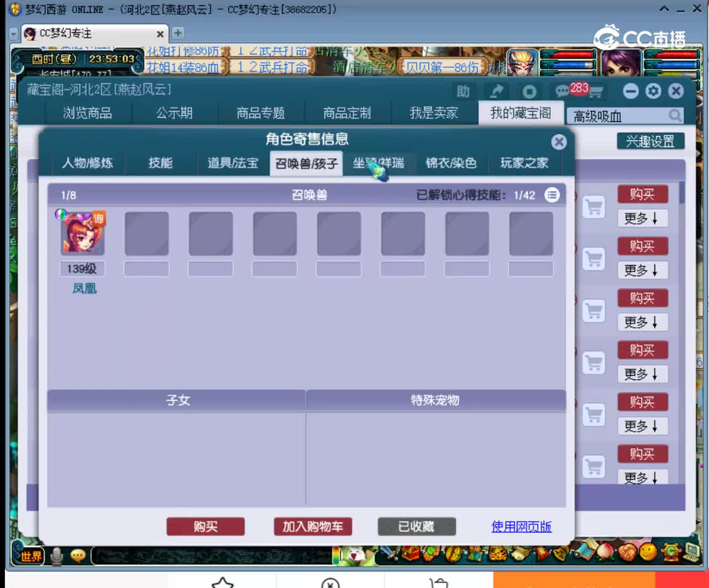
Task: Click the blonde character avatar portrait
Action: coord(522,63)
